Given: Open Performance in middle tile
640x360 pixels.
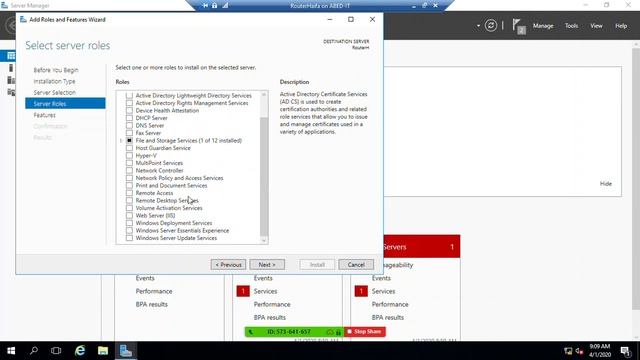Looking at the screenshot, I should pyautogui.click(x=272, y=304).
